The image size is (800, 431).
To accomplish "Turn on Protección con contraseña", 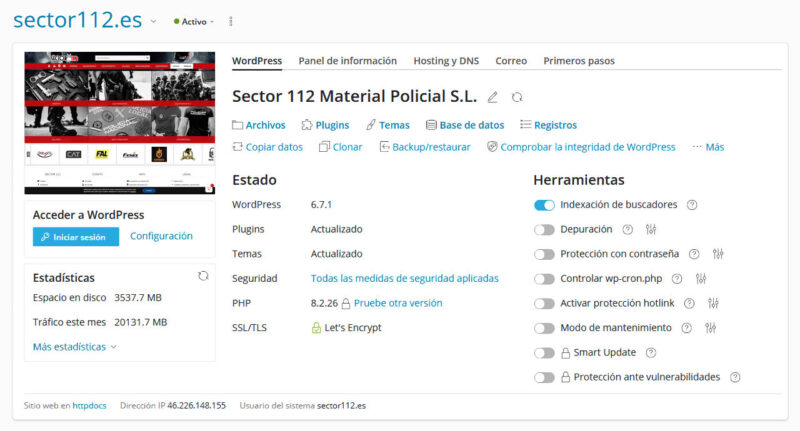I will click(544, 254).
